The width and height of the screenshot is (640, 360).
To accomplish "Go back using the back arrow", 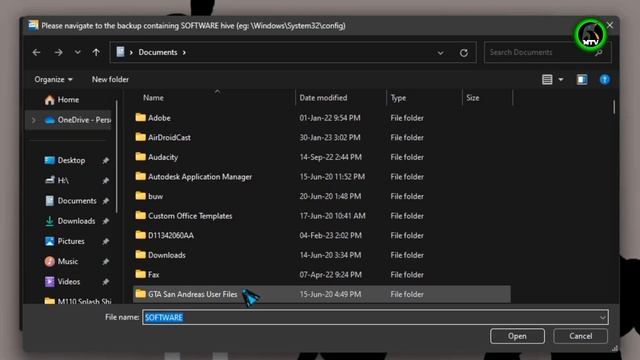I will (x=36, y=52).
